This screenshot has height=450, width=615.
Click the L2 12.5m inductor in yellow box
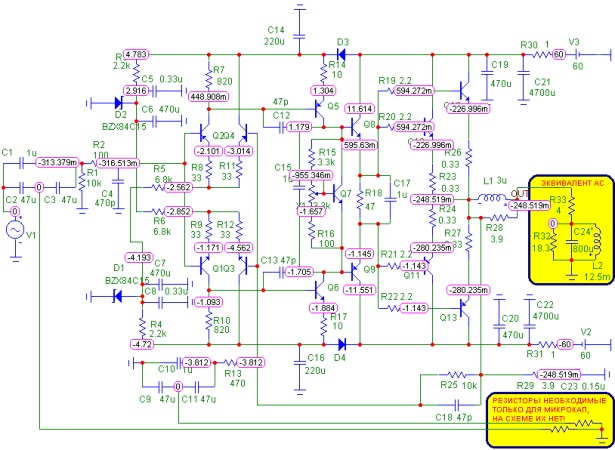click(598, 242)
